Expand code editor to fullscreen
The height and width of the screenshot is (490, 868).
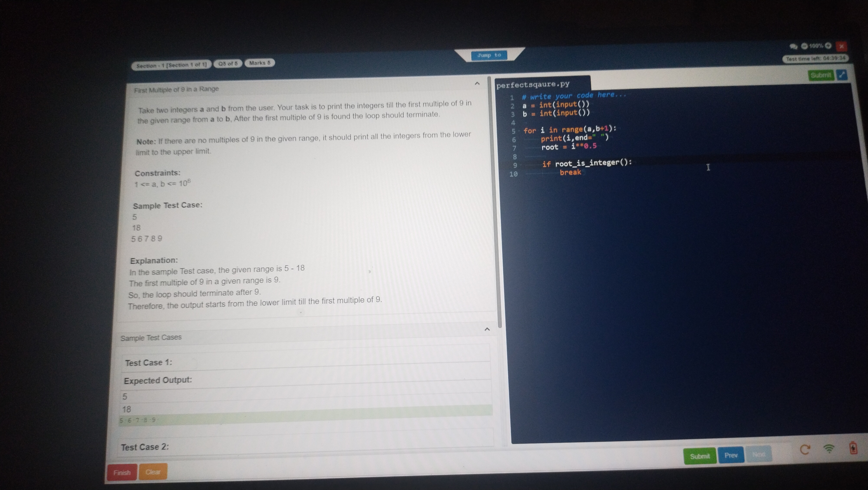(x=841, y=74)
